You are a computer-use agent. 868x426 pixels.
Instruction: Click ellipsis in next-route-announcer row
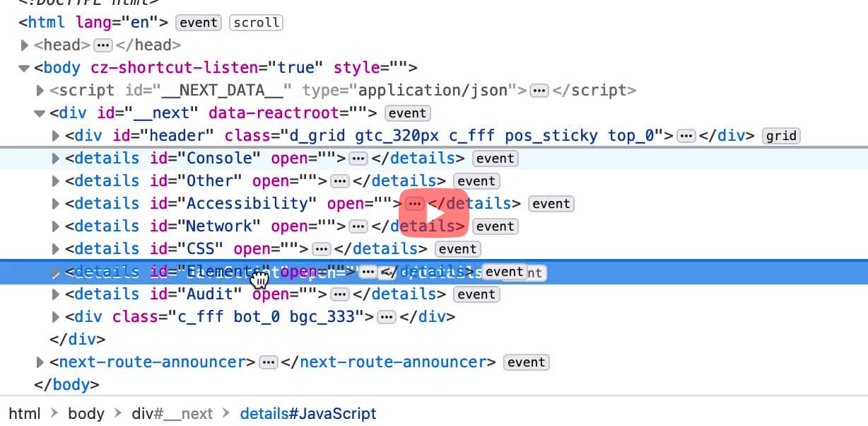tap(268, 362)
